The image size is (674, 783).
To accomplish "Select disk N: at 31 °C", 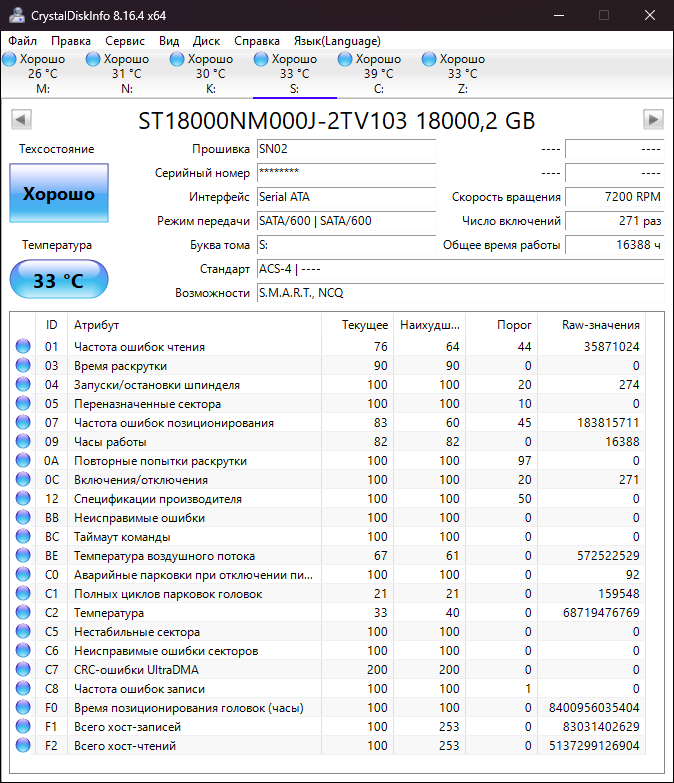I will coord(127,73).
